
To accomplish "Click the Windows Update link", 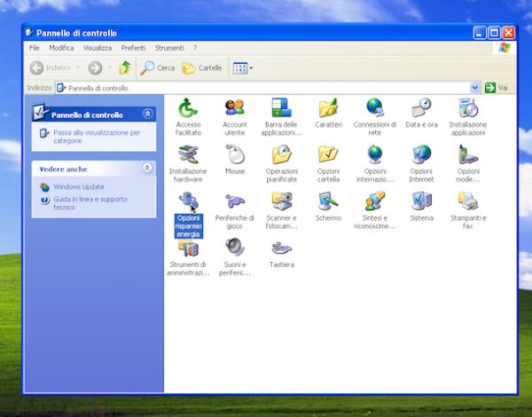I will (78, 187).
